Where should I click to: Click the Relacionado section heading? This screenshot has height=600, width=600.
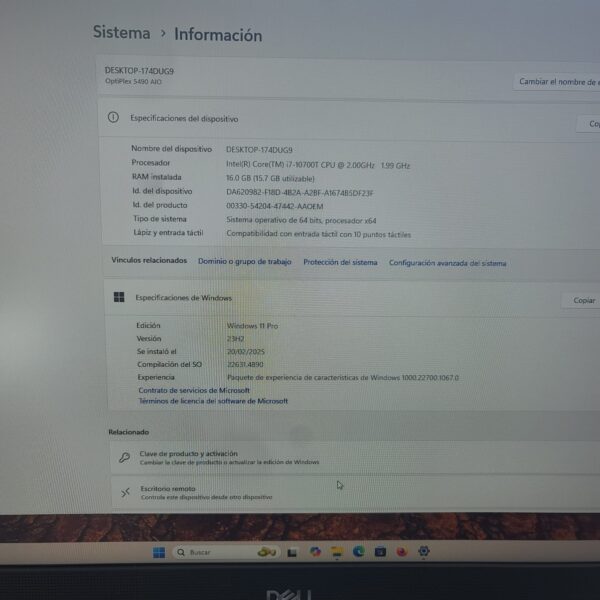[129, 432]
